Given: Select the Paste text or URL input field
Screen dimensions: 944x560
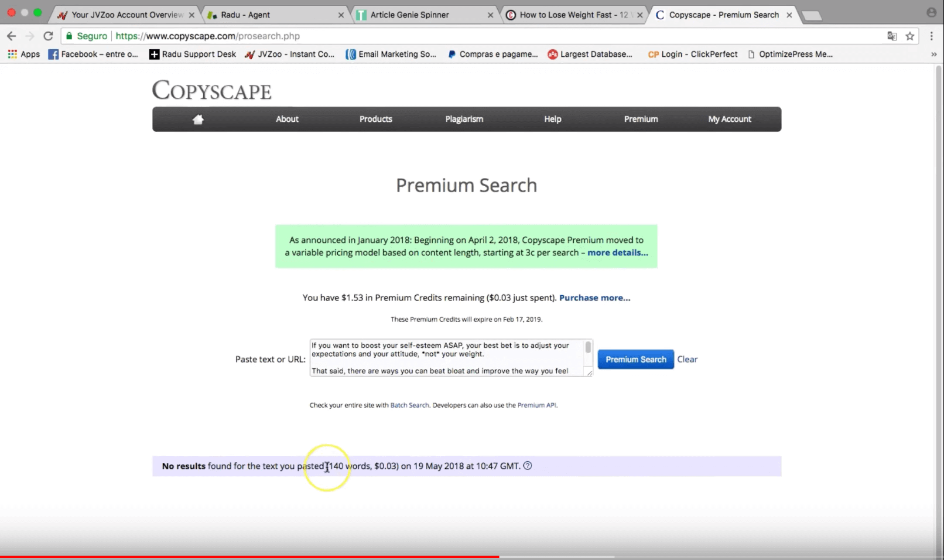Looking at the screenshot, I should pos(449,358).
